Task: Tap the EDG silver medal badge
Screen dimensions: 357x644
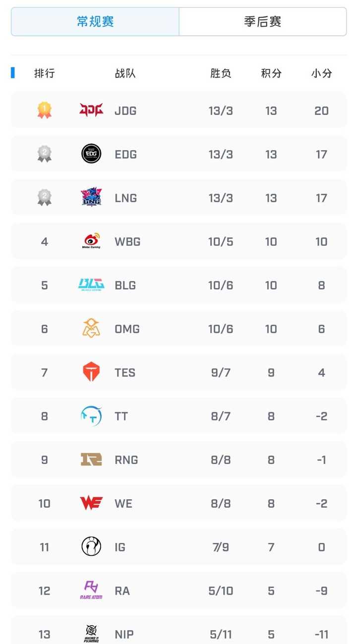Action: (45, 154)
